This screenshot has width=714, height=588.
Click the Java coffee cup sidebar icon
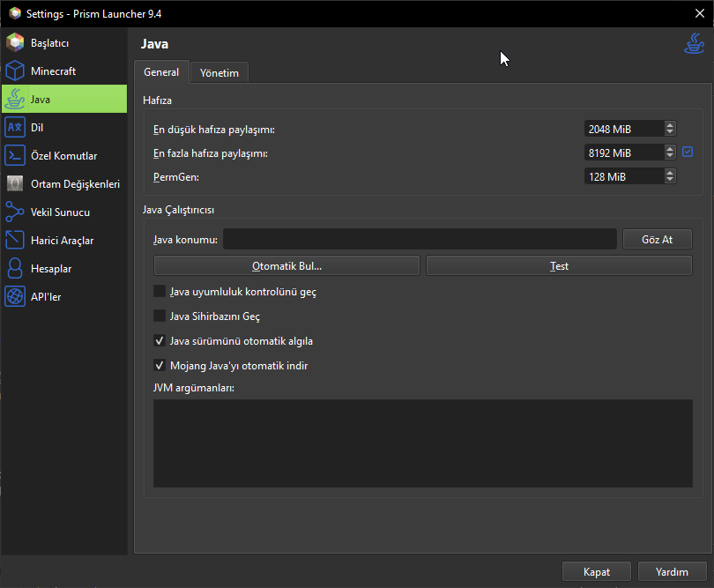coord(15,100)
